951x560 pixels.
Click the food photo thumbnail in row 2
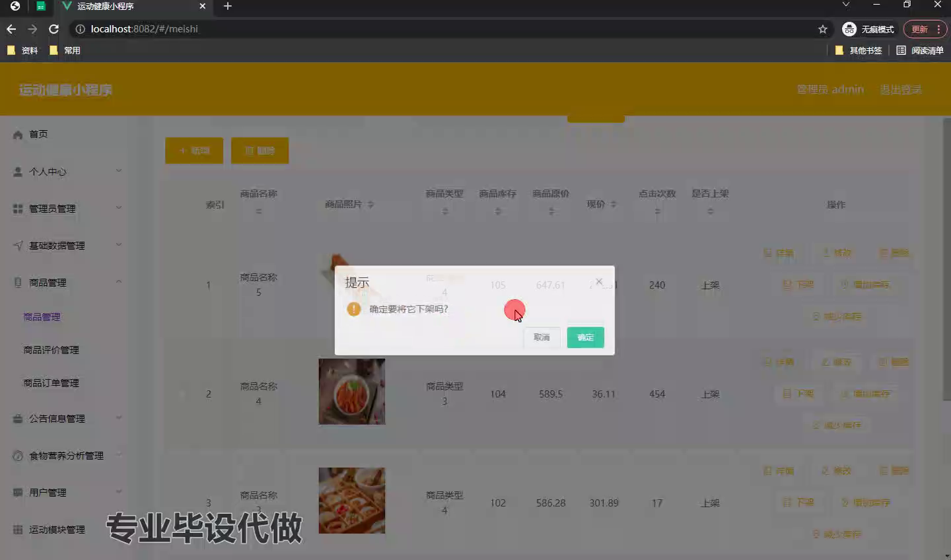[x=352, y=392]
